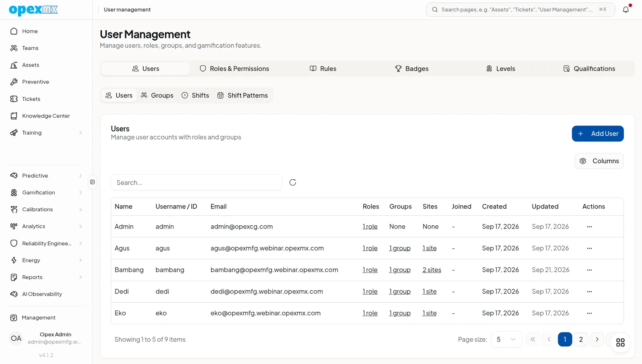This screenshot has height=364, width=642.
Task: Go to Home in sidebar
Action: 46,31
